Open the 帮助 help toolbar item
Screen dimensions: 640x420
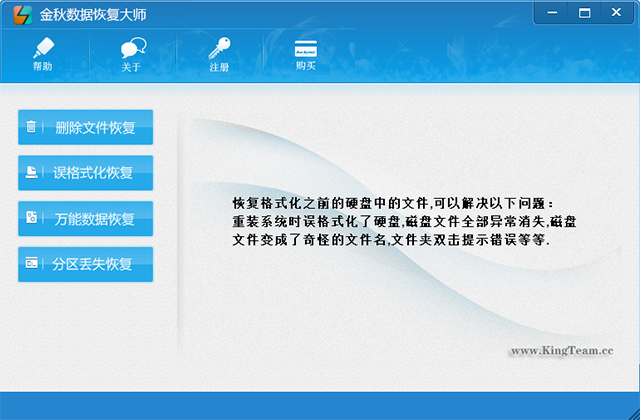tap(43, 54)
